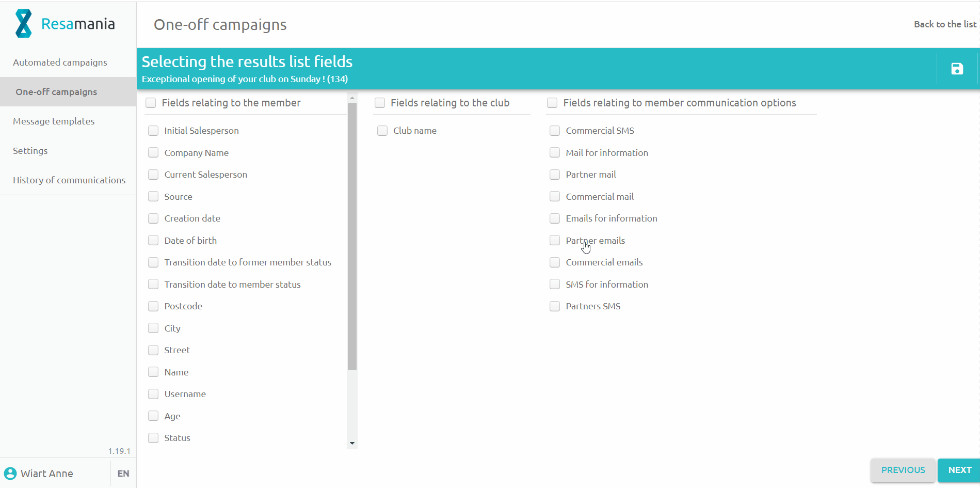Viewport: 980px width, 488px height.
Task: Follow the Back to the list link
Action: click(x=945, y=24)
